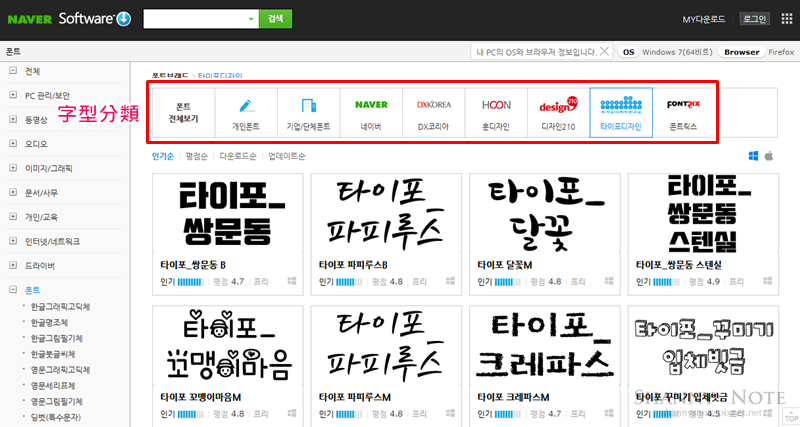Click Windows icon on 타이포_쌍문동 스텐실 card

pos(767,281)
